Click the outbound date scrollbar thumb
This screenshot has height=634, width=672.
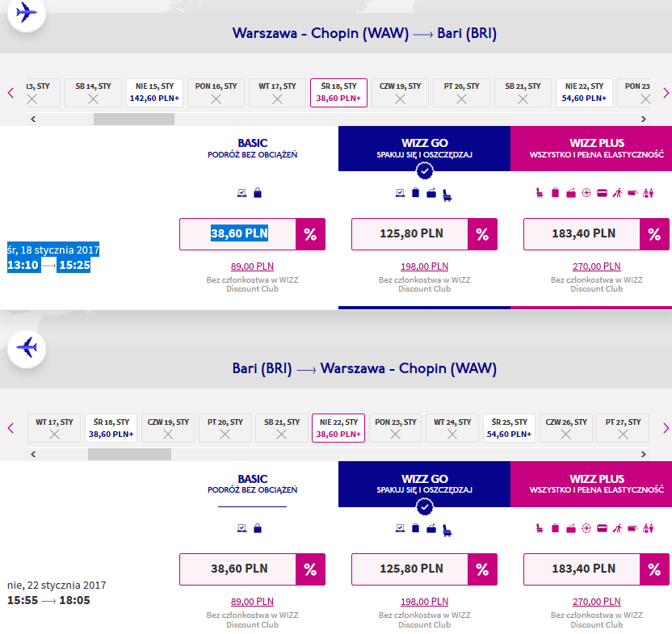click(x=134, y=120)
